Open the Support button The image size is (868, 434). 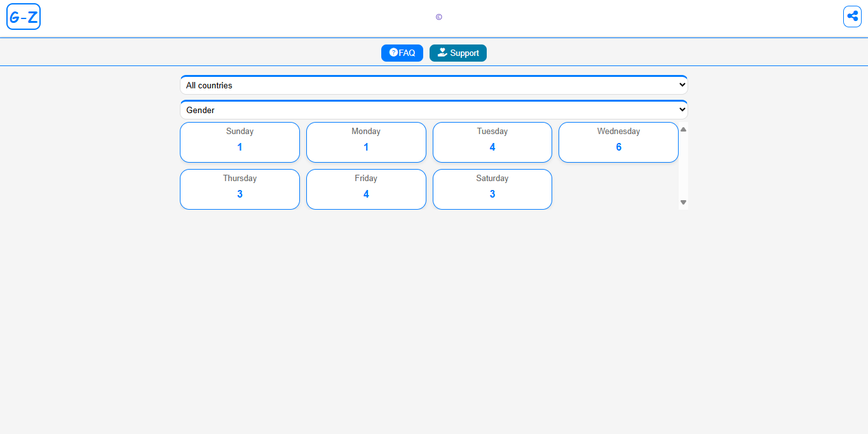pyautogui.click(x=458, y=53)
